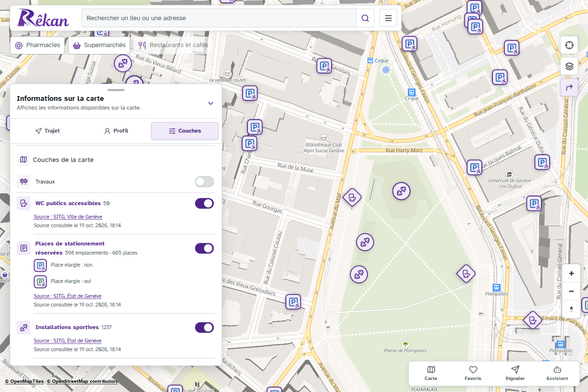Viewport: 588px width, 392px height.
Task: Open the hamburger menu
Action: point(388,18)
